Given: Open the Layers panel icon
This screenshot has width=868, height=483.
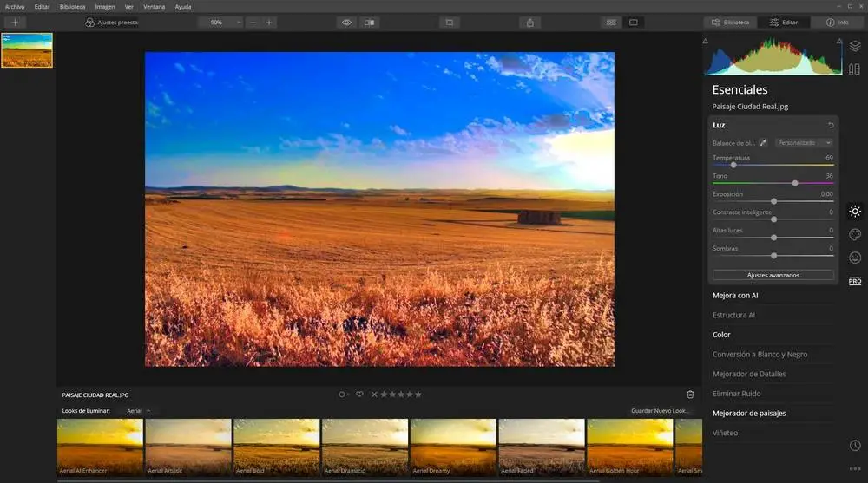Looking at the screenshot, I should point(855,46).
